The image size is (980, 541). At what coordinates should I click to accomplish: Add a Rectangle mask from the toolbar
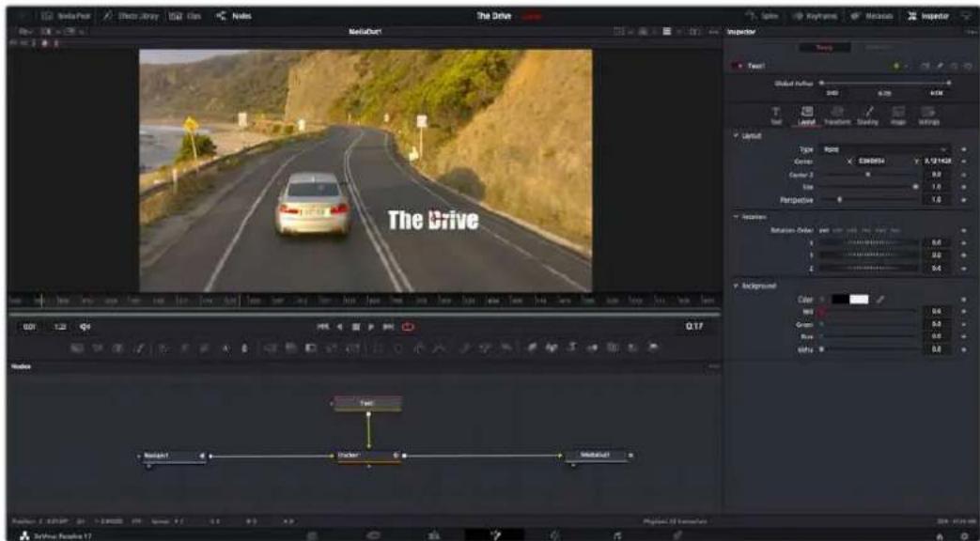378,348
